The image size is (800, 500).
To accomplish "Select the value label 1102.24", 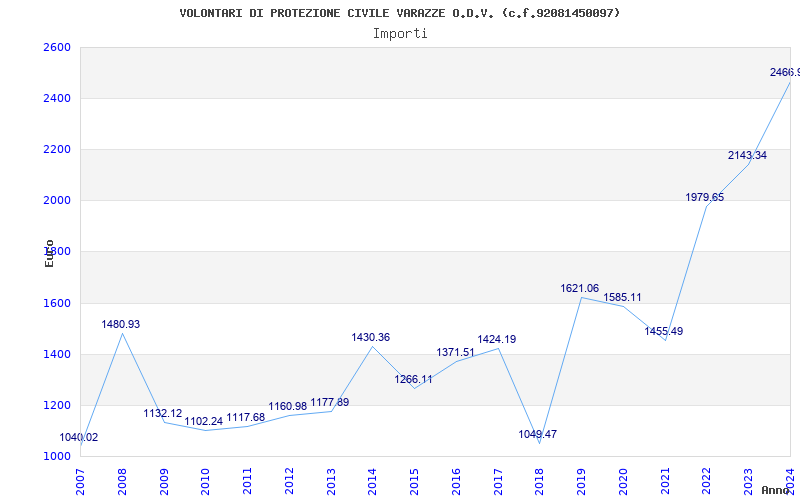I will [204, 421].
